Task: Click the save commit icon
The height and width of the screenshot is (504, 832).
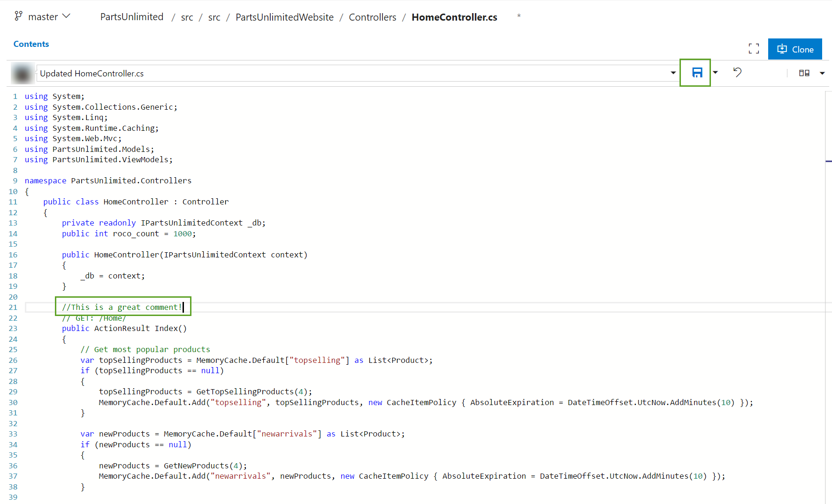Action: click(697, 73)
